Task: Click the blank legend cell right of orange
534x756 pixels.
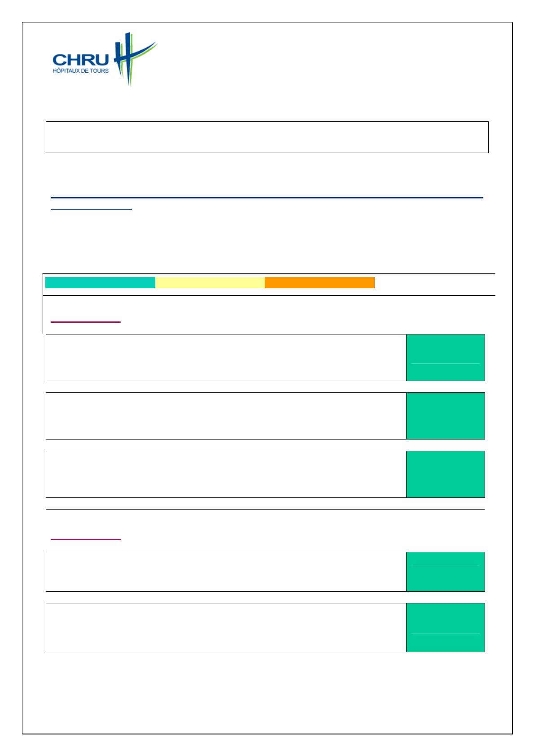Action: [434, 283]
